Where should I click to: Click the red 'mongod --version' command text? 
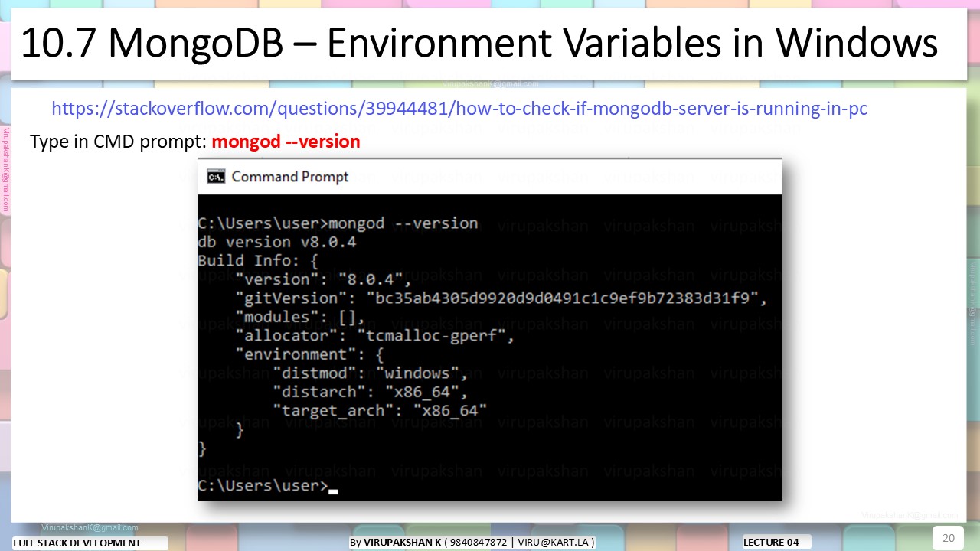pyautogui.click(x=286, y=142)
